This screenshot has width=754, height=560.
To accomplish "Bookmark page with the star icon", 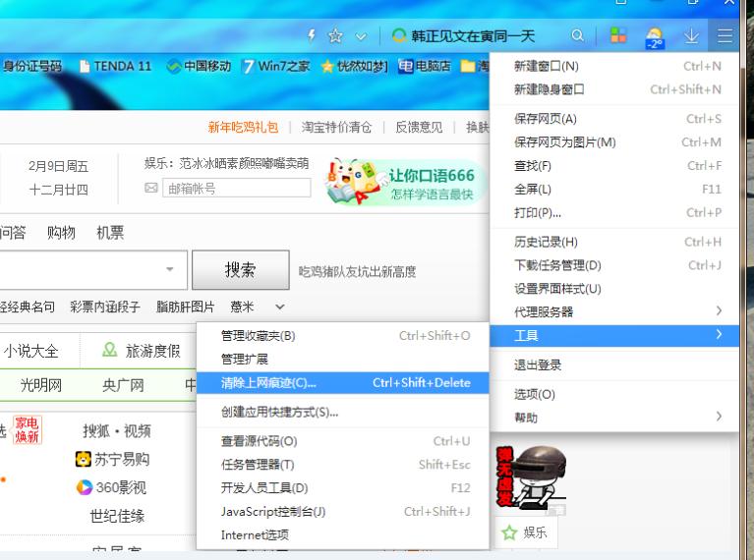I will click(335, 35).
